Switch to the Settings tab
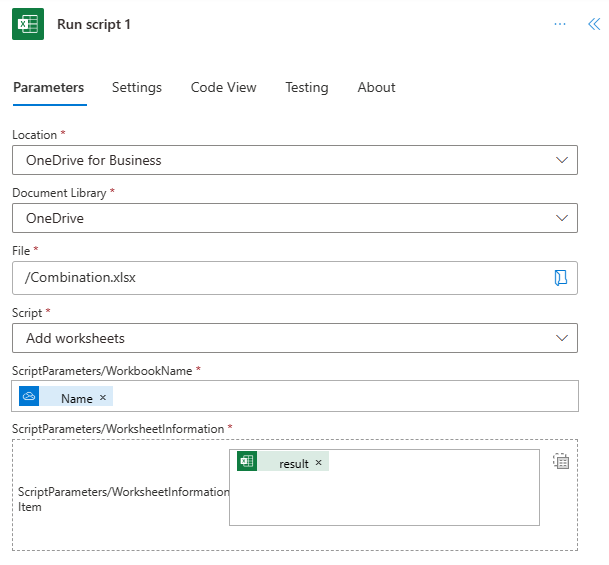 click(137, 88)
